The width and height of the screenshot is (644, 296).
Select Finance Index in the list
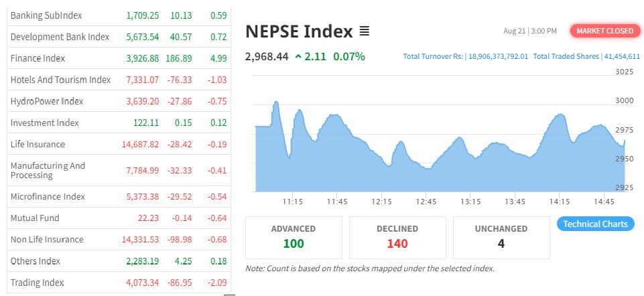click(x=38, y=58)
